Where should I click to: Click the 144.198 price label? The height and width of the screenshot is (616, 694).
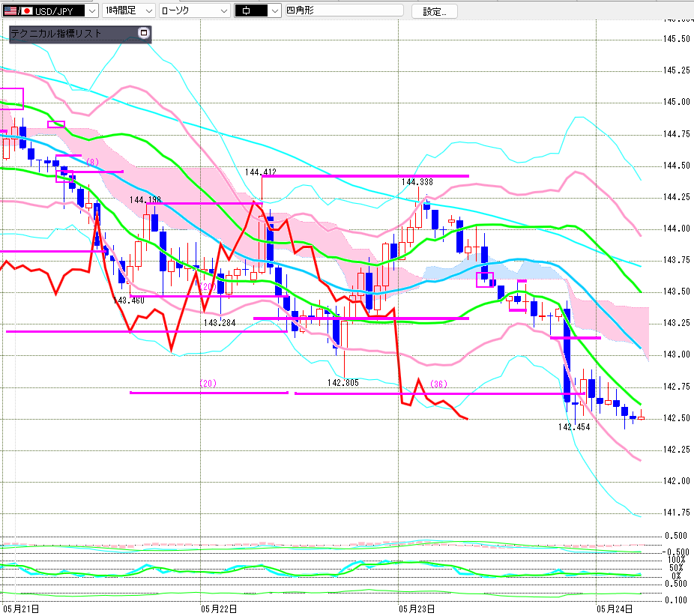pyautogui.click(x=145, y=200)
